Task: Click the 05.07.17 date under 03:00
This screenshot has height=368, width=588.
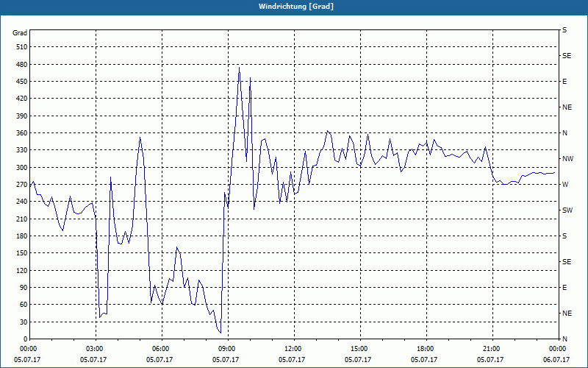Action: (x=93, y=360)
